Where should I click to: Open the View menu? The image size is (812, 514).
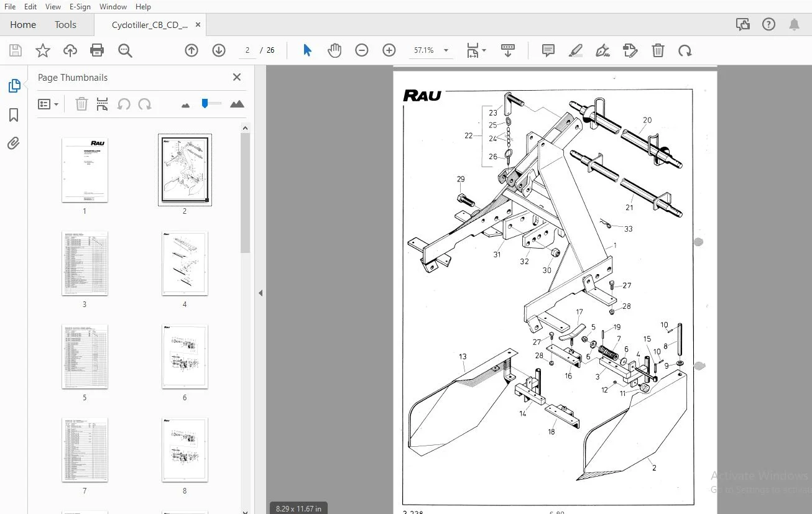pyautogui.click(x=53, y=7)
